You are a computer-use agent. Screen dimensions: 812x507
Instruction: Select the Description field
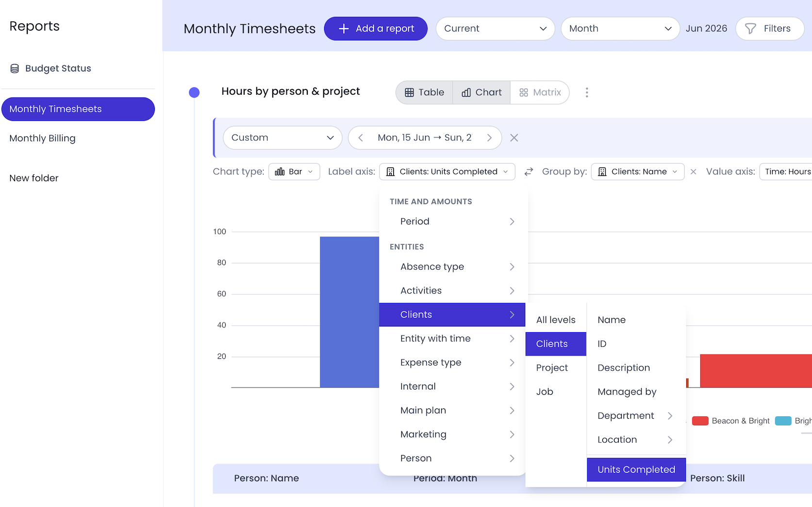(636, 368)
